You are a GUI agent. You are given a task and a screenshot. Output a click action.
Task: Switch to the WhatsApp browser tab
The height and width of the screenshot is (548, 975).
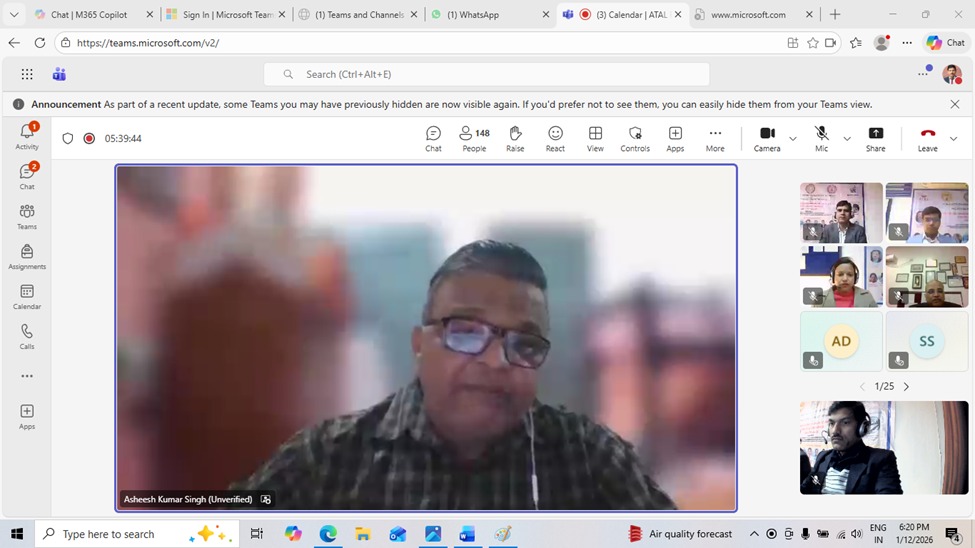click(x=478, y=15)
